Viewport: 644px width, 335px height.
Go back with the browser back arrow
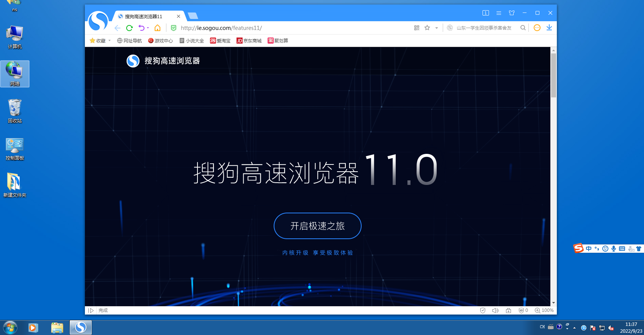[x=118, y=28]
